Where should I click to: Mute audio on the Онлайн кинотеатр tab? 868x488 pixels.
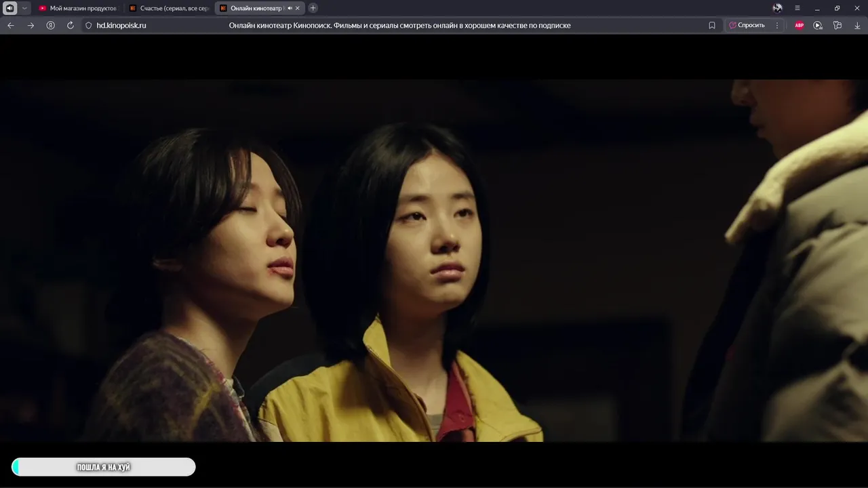(290, 8)
